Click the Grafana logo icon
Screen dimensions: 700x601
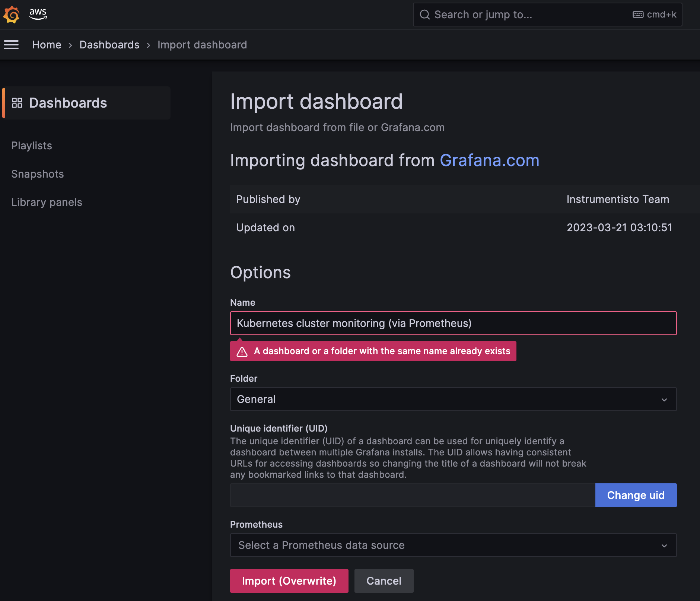coord(11,15)
